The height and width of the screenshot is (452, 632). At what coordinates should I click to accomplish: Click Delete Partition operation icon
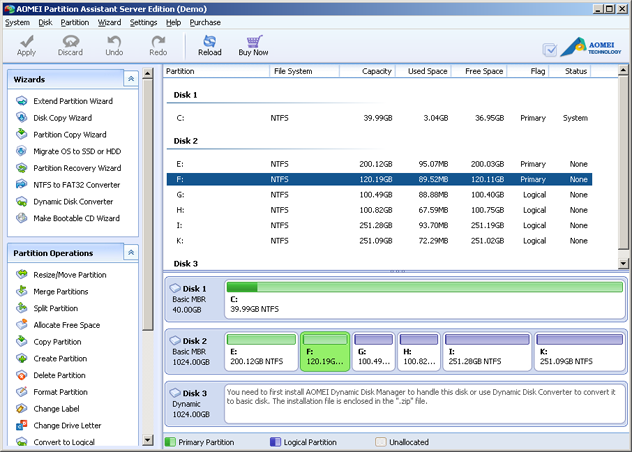[x=22, y=375]
